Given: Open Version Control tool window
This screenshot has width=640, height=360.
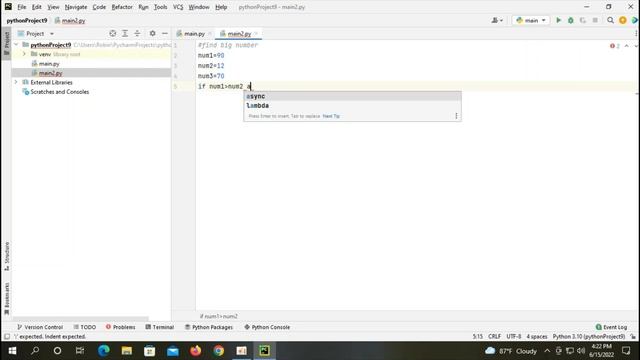Looking at the screenshot, I should (x=40, y=327).
